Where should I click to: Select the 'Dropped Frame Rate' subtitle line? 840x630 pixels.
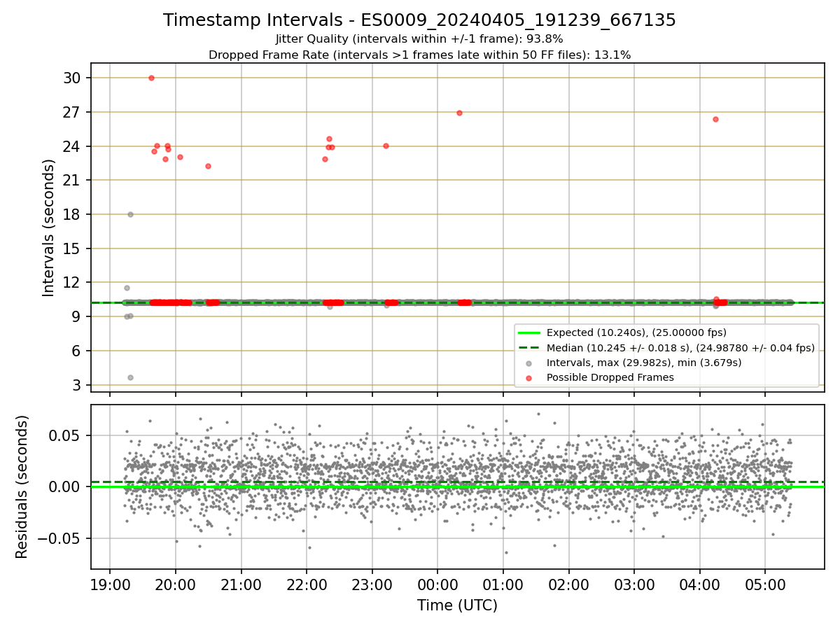(419, 55)
